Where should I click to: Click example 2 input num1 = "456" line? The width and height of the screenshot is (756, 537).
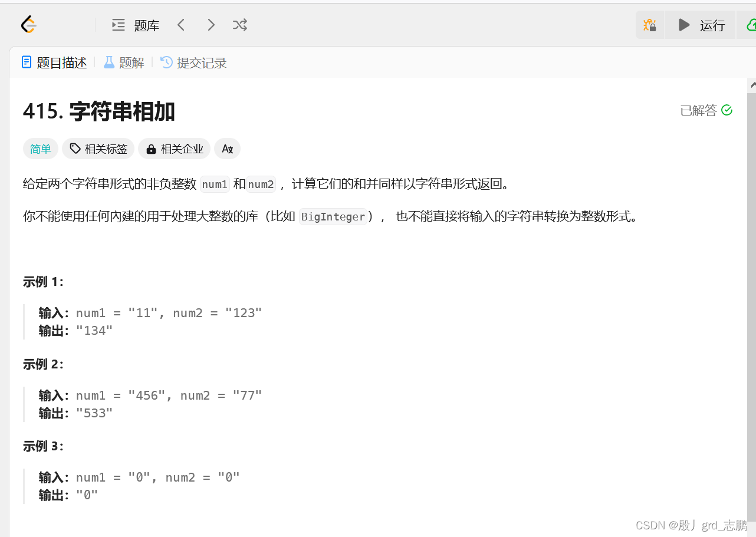point(150,396)
